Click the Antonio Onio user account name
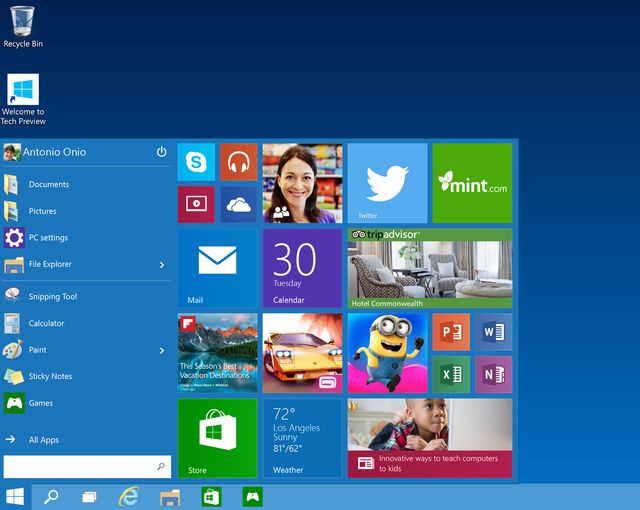Image resolution: width=640 pixels, height=510 pixels. [x=54, y=152]
